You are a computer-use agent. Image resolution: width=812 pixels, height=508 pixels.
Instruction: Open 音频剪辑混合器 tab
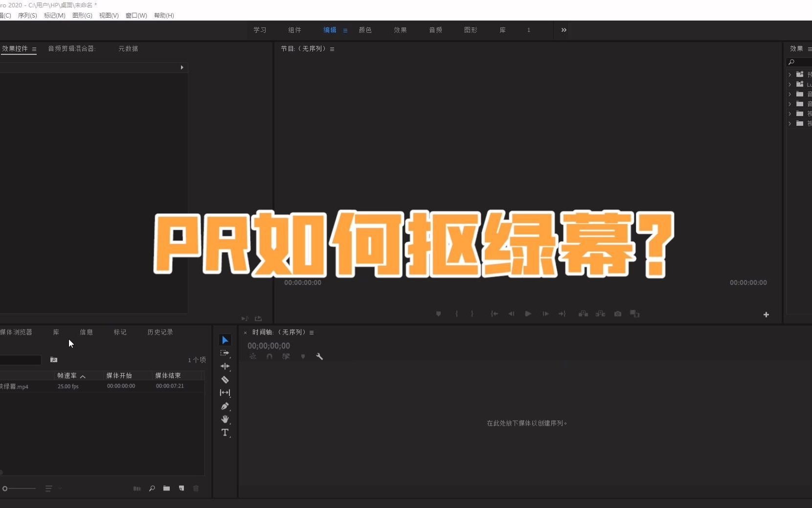(71, 48)
